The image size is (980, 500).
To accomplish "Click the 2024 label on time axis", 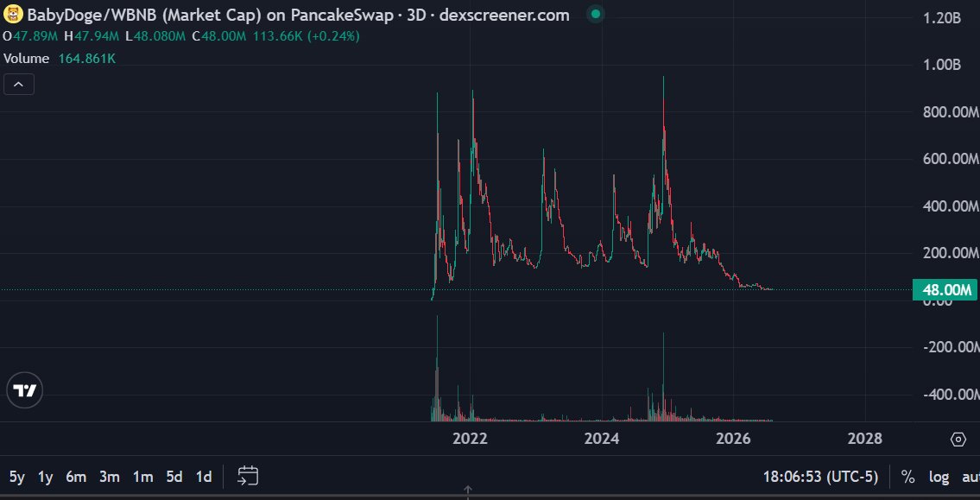I will (601, 439).
